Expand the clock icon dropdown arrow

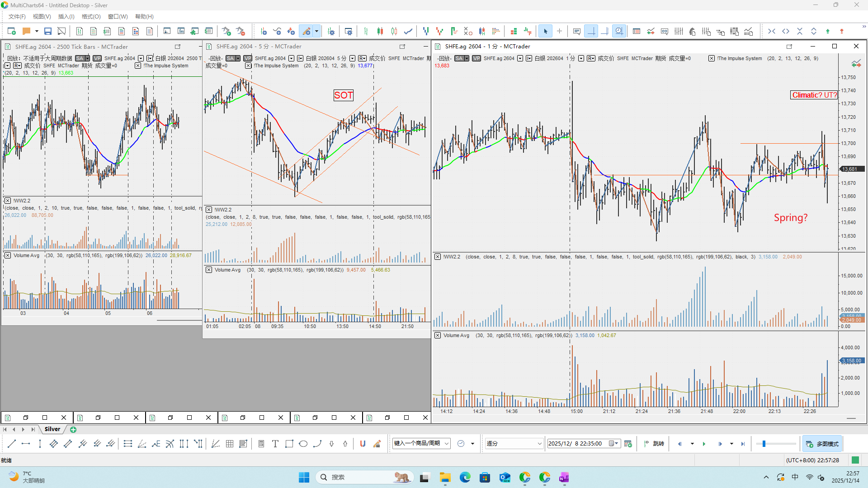[x=472, y=444]
